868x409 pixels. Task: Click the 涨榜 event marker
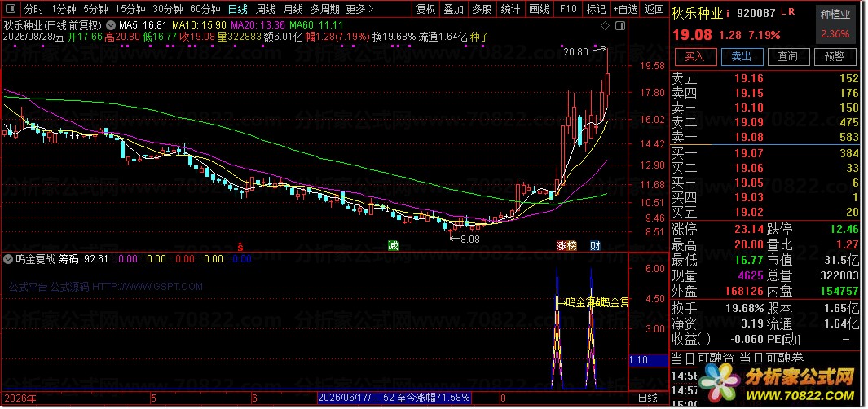click(x=566, y=246)
